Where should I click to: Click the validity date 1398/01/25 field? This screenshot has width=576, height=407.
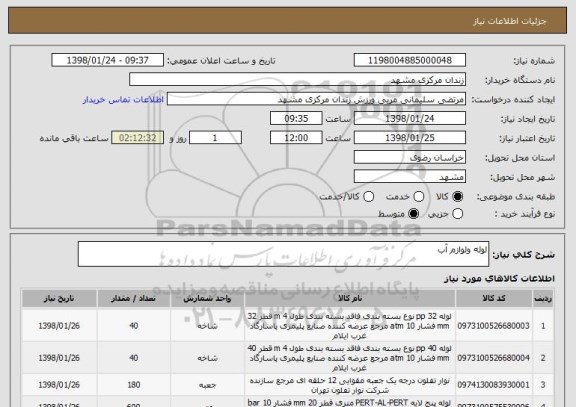click(410, 138)
